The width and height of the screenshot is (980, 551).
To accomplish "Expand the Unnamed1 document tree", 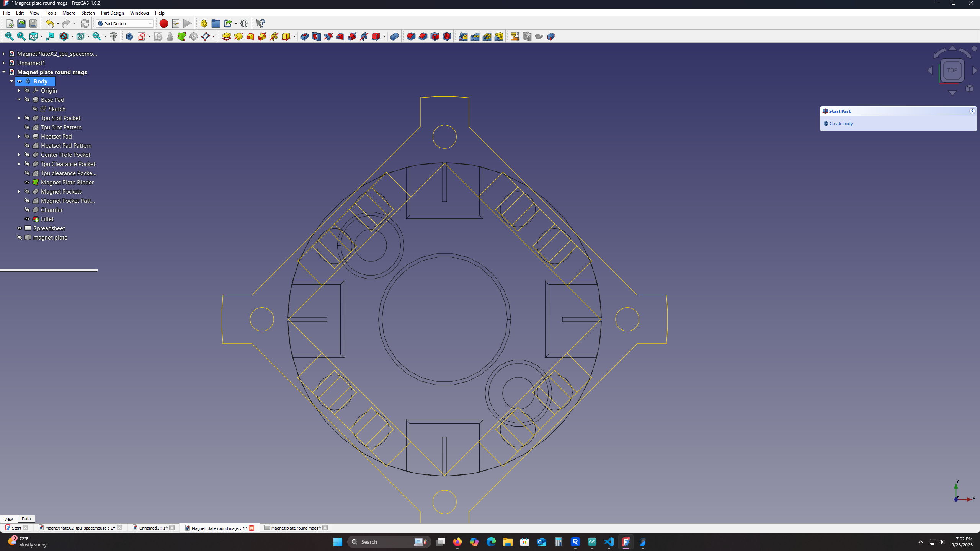I will point(4,63).
